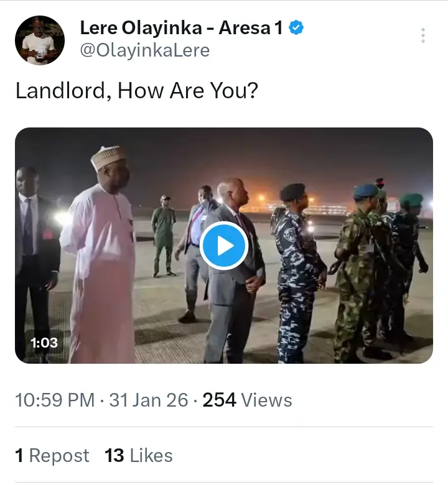
Task: View the "13 Likes" list
Action: point(139,456)
